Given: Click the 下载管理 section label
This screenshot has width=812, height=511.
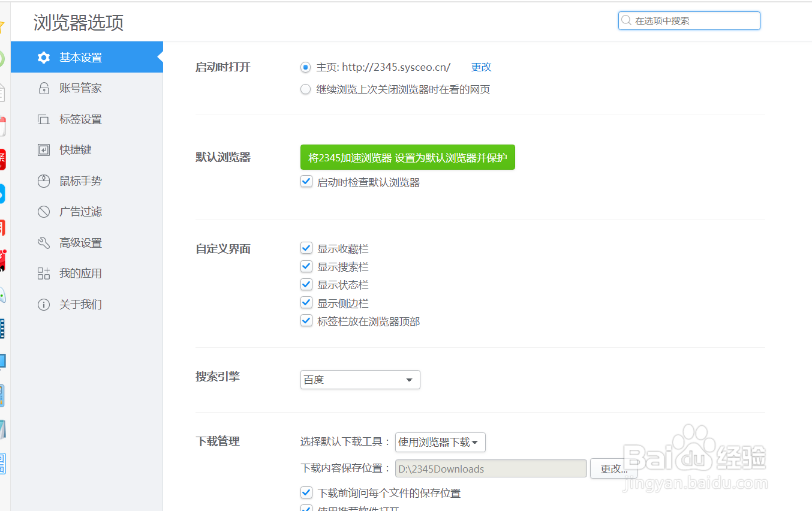Looking at the screenshot, I should [x=218, y=441].
